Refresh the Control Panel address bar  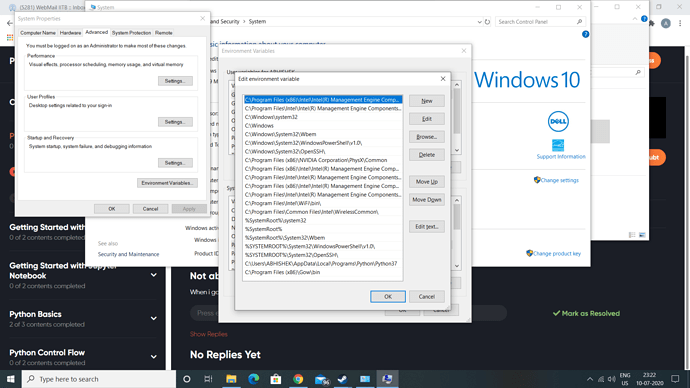click(x=487, y=22)
